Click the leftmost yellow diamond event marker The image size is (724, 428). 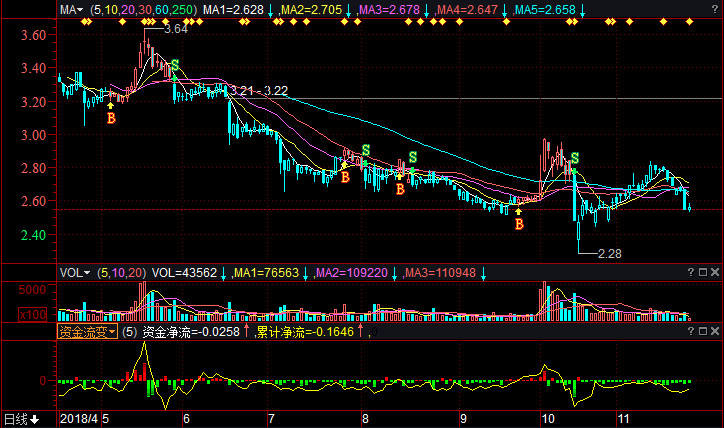click(84, 22)
